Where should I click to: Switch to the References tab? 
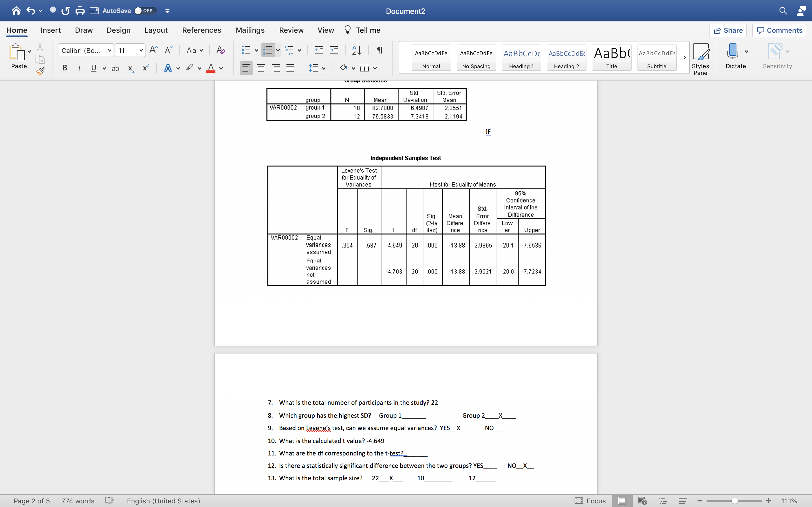(201, 30)
